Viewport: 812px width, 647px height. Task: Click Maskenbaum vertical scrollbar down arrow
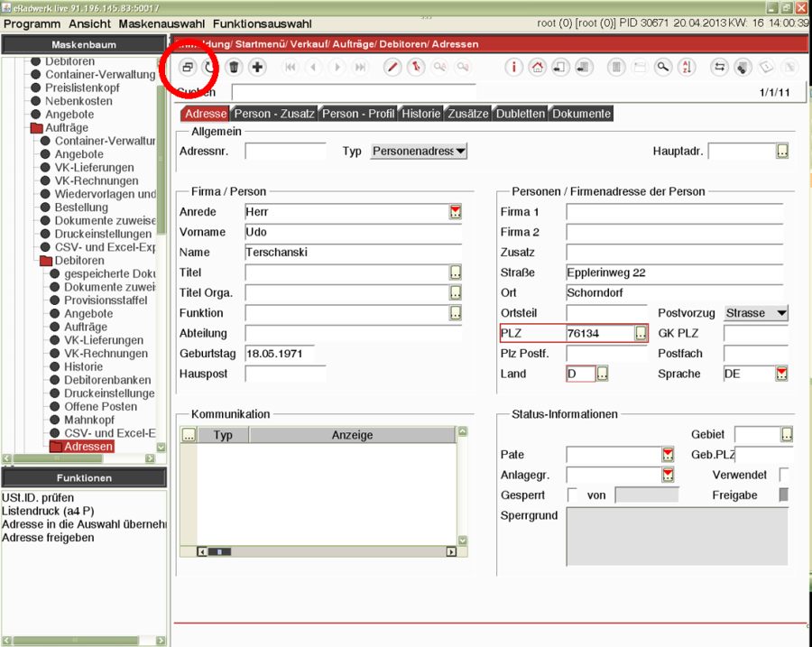(x=161, y=447)
